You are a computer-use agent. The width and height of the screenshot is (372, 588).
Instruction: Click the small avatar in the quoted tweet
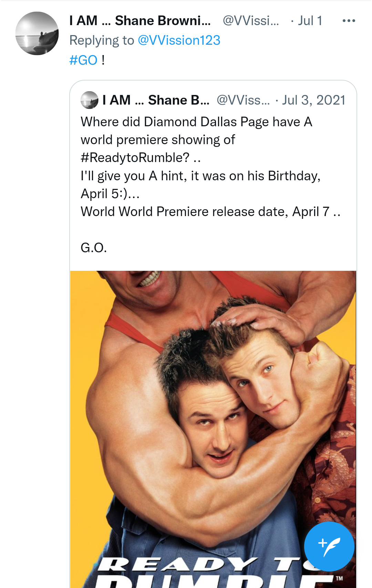[x=90, y=100]
